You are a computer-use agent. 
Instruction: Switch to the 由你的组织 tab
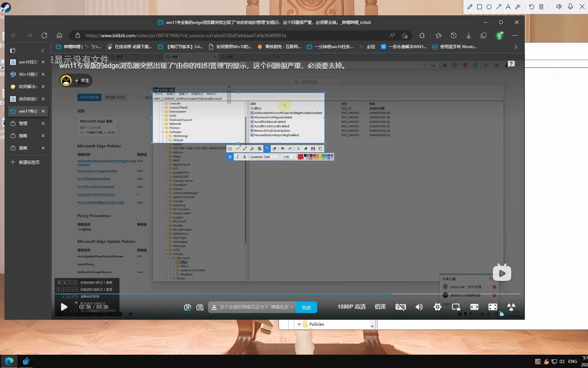(25, 99)
